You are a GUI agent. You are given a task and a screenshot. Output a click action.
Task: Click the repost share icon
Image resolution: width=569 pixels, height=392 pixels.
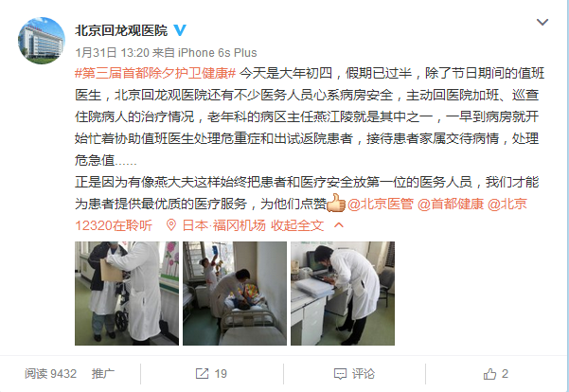[x=202, y=373]
